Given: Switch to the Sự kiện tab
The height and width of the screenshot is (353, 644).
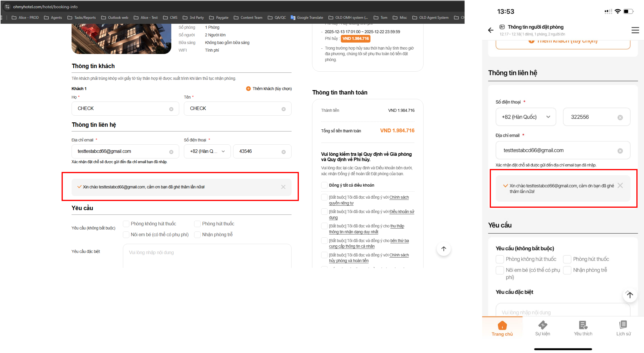Looking at the screenshot, I should pyautogui.click(x=542, y=328).
